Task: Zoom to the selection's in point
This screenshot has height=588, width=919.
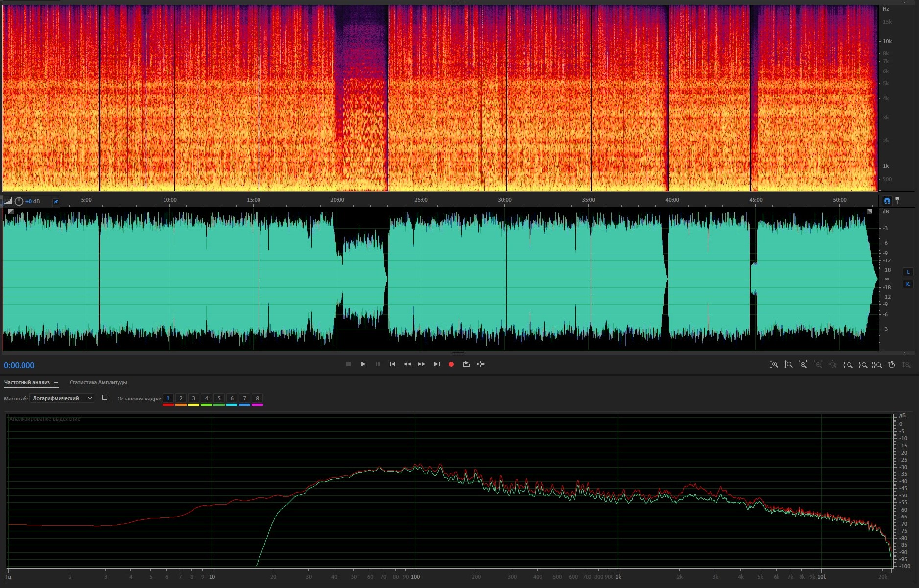Action: (x=848, y=365)
